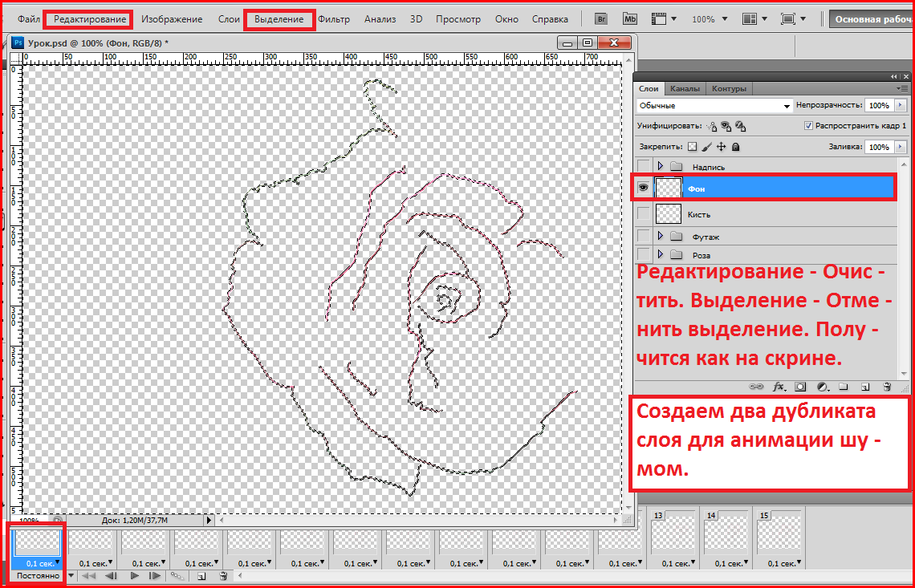Expand the Футаж layer group

tap(661, 237)
